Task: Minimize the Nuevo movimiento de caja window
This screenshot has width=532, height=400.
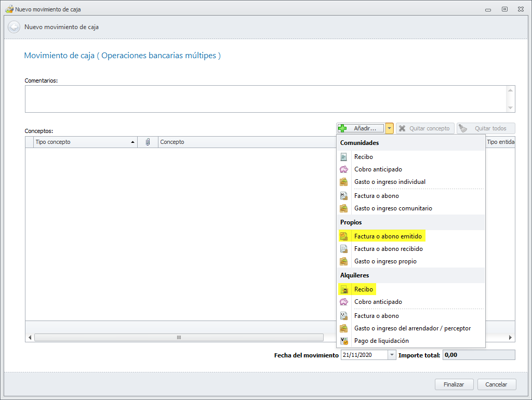Action: point(488,9)
